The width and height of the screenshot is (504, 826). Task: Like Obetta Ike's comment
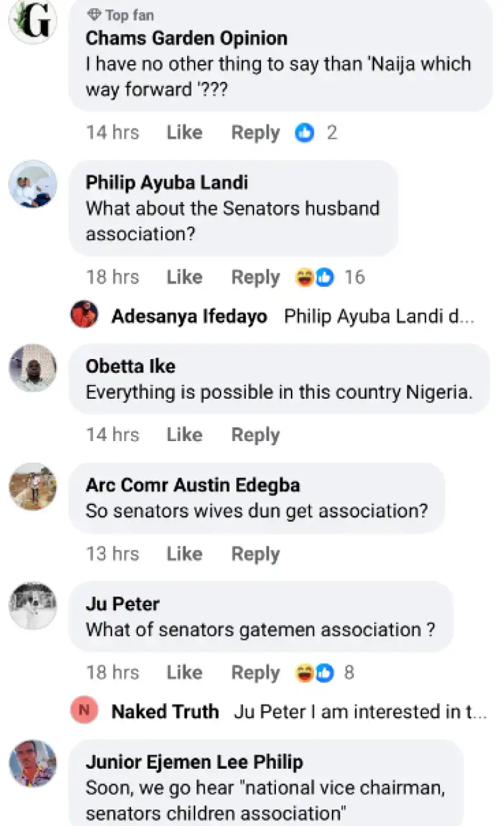[x=184, y=435]
